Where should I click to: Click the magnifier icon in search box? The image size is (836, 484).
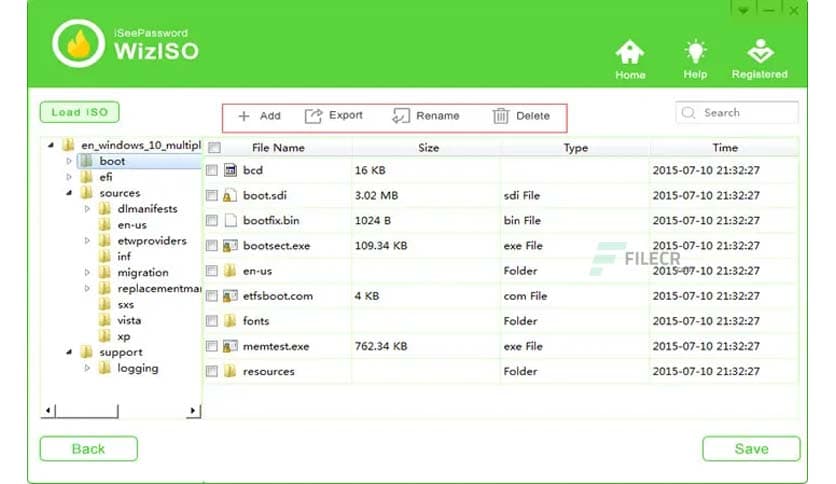pos(688,112)
